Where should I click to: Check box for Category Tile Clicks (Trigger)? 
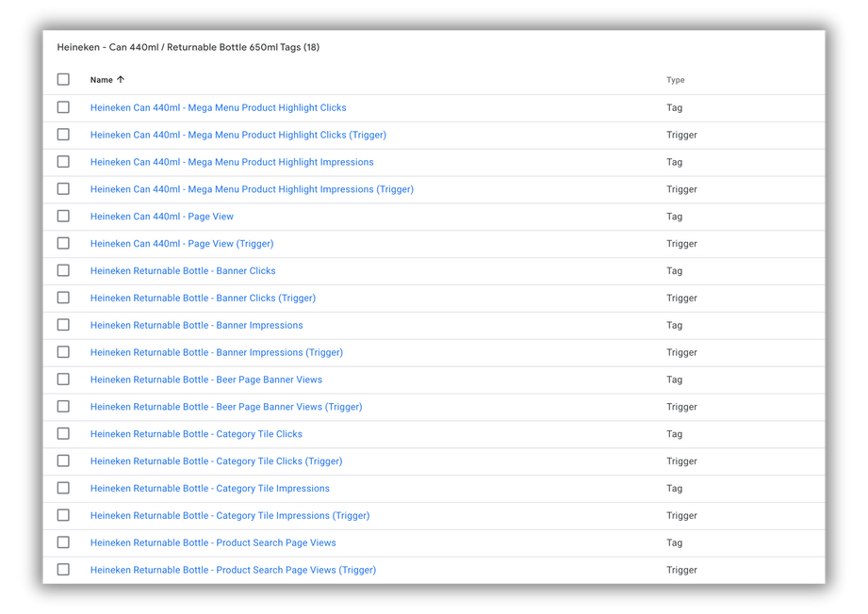click(63, 460)
